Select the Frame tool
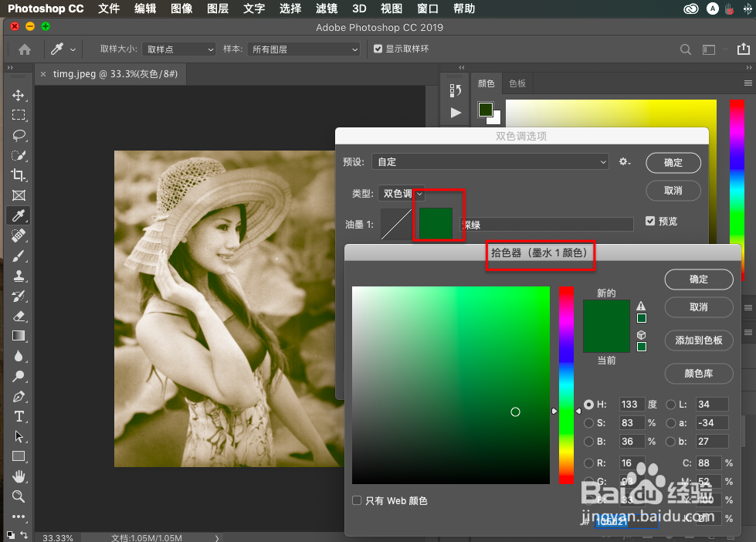The height and width of the screenshot is (542, 756). point(19,195)
